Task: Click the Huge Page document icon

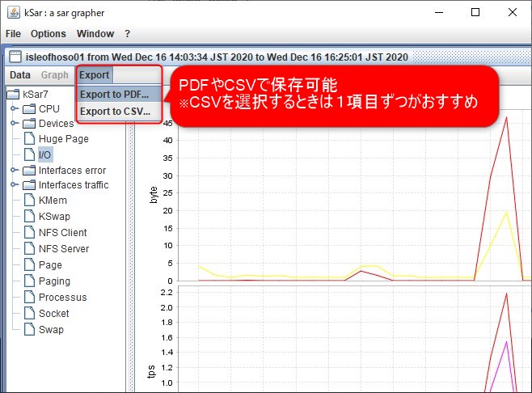Action: (30, 138)
